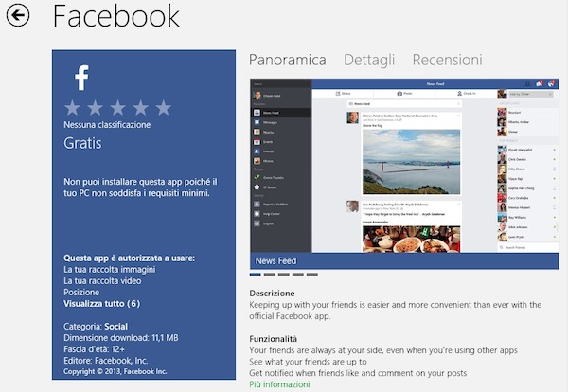The image size is (568, 392).
Task: Click the Facebook page title
Action: (116, 16)
